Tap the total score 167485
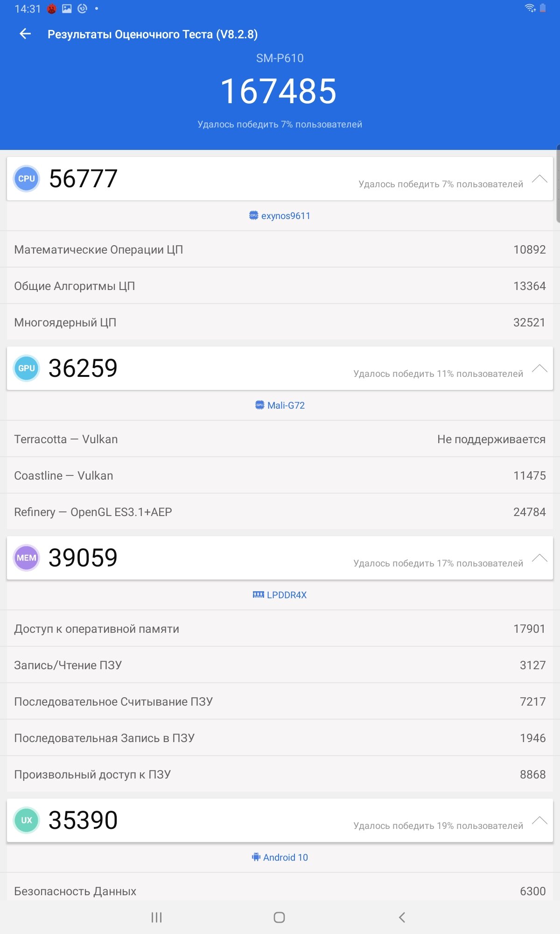 pyautogui.click(x=279, y=91)
